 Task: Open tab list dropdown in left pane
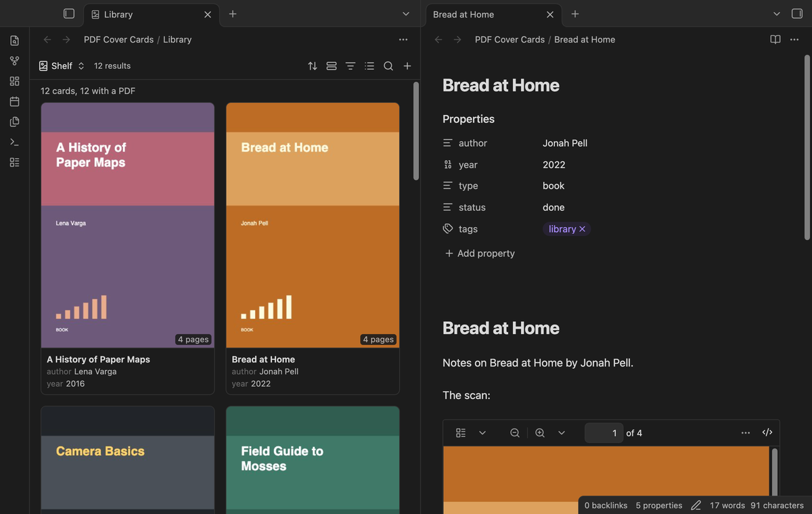tap(406, 14)
